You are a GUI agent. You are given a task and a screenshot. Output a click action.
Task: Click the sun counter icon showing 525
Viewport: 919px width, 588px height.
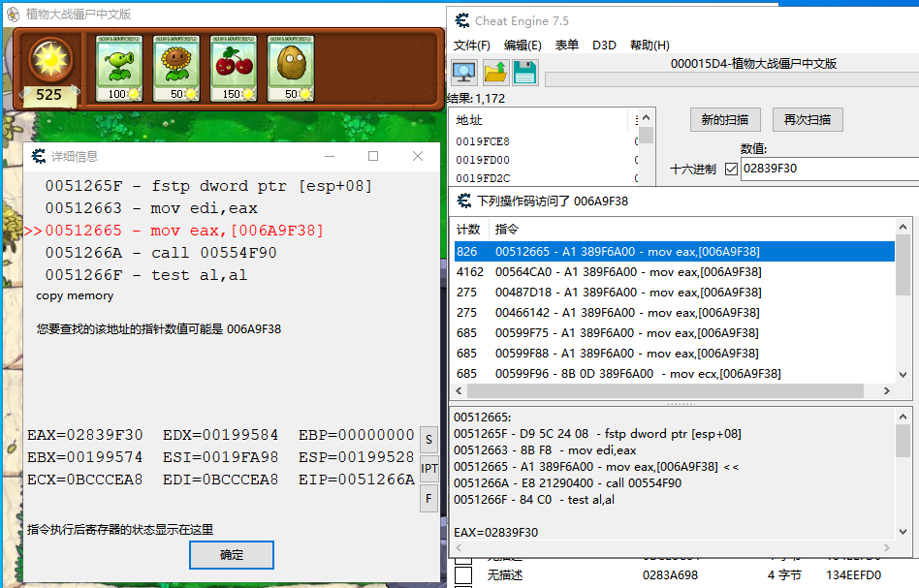coord(50,71)
